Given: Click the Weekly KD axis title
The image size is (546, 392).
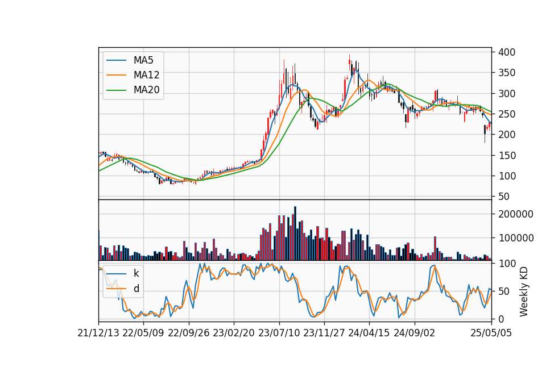Looking at the screenshot, I should click(524, 292).
